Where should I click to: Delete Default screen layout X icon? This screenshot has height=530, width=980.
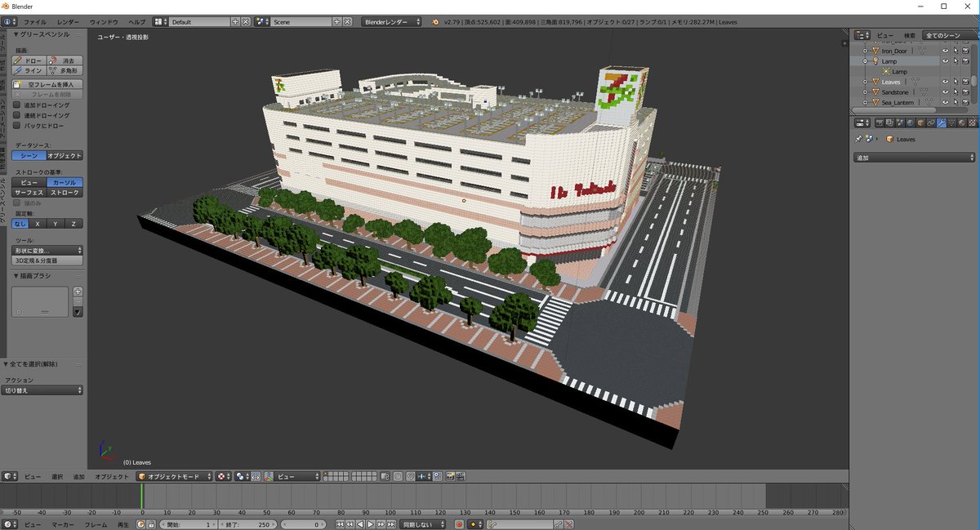point(245,22)
